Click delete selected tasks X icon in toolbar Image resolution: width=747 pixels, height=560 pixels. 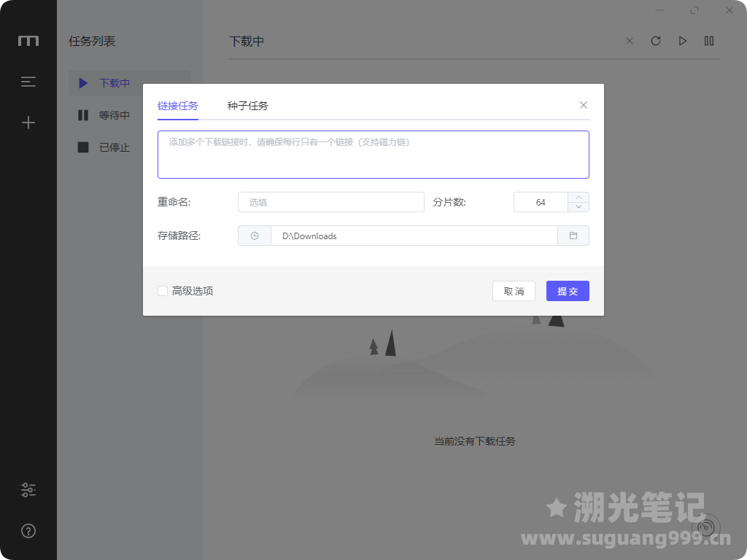630,41
